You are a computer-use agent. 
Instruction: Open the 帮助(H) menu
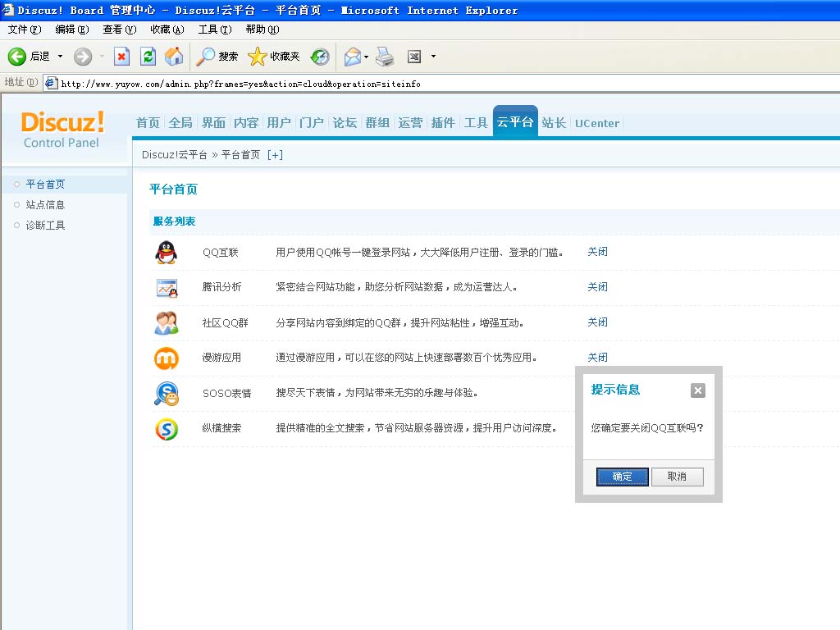(x=262, y=30)
